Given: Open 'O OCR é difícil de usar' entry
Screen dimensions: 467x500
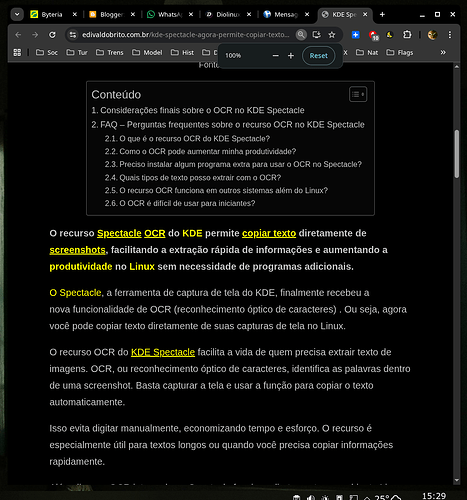Looking at the screenshot, I should [x=180, y=203].
